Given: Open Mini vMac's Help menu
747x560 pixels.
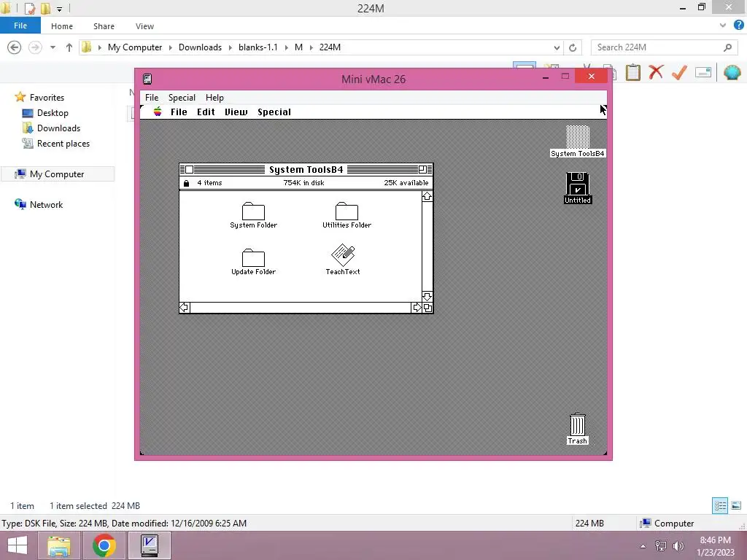Looking at the screenshot, I should pos(214,97).
